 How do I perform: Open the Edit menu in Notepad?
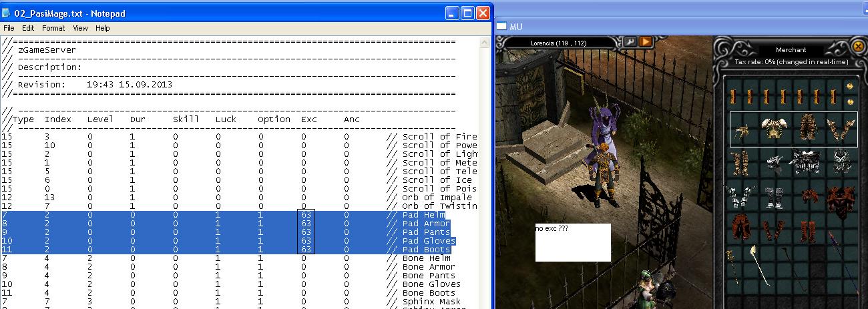tap(28, 28)
